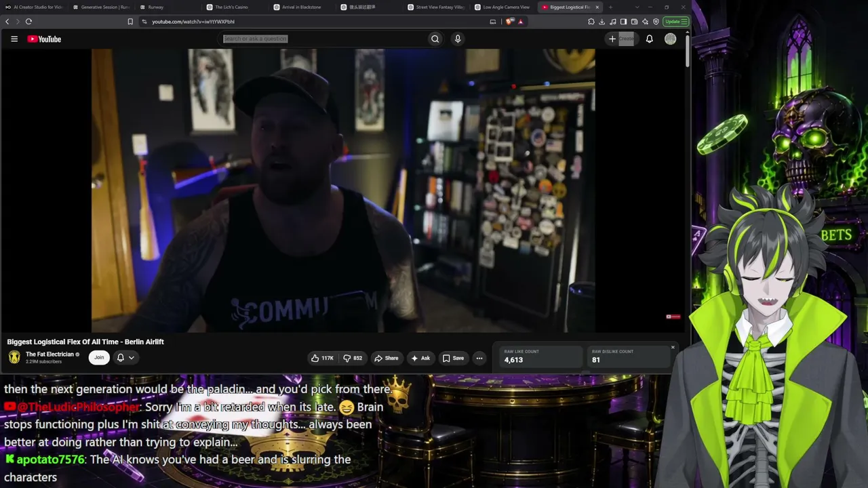Switch to The Lich's Casino tab
Image resolution: width=868 pixels, height=488 pixels.
pyautogui.click(x=236, y=7)
